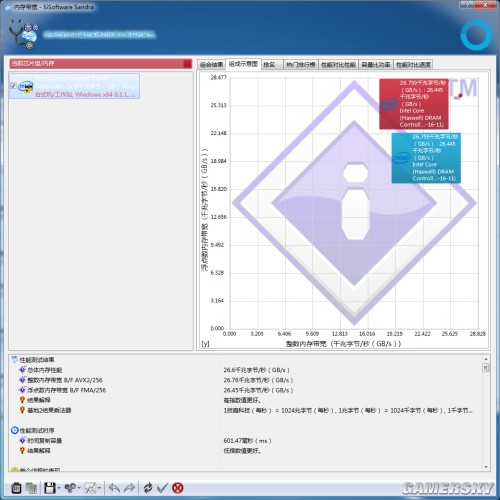Screen dimensions: 500x500
Task: Click the undo back arrow icon
Action: 114,488
